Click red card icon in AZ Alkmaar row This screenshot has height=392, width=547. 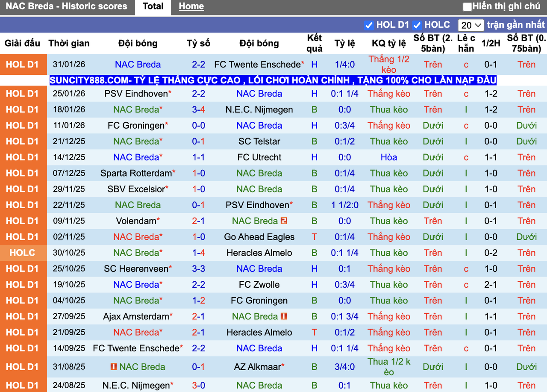[x=113, y=367]
